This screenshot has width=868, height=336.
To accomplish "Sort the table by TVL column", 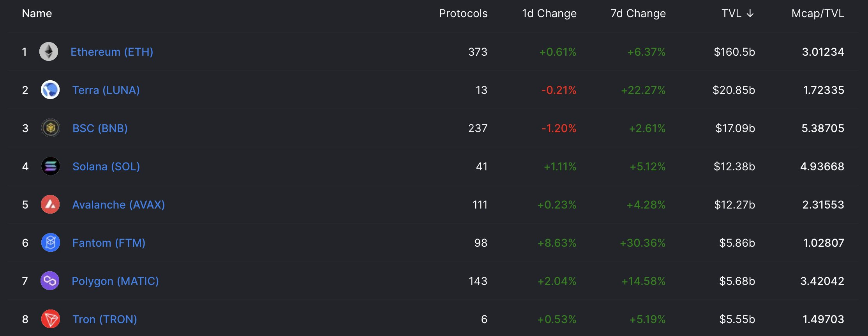I will pos(732,13).
